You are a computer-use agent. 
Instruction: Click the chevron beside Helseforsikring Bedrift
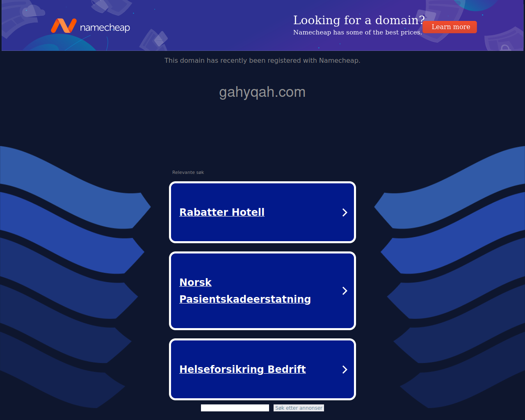[345, 370]
